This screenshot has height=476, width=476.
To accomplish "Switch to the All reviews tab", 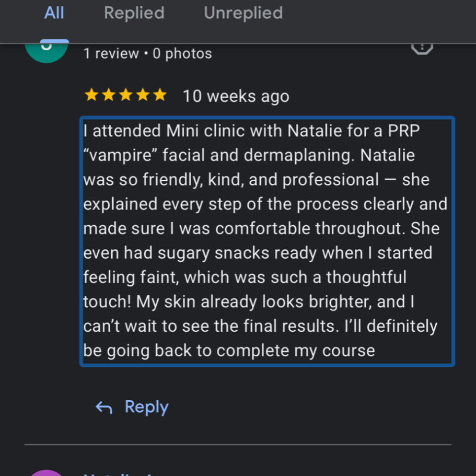I will pyautogui.click(x=54, y=13).
